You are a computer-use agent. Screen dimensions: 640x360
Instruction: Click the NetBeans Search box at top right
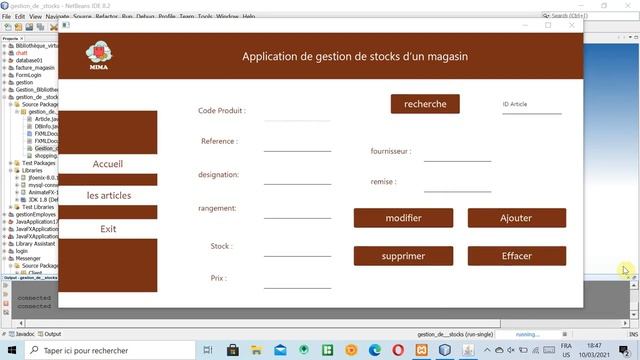click(590, 16)
